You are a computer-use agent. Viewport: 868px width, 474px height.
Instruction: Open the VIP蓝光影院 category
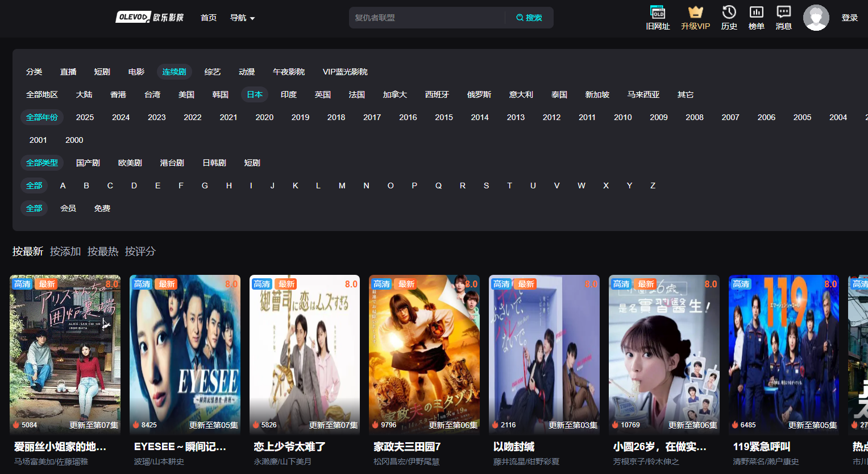pyautogui.click(x=345, y=72)
